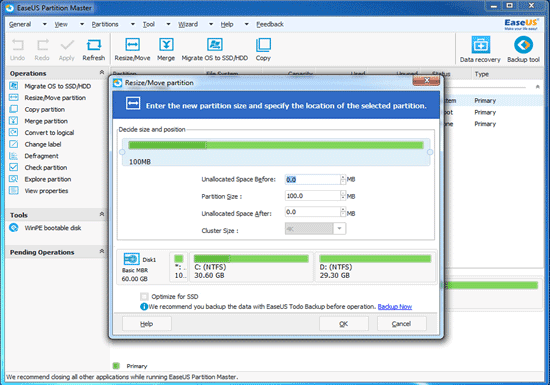Choose Migrate OS to SSD/HDD in Operations
550x385 pixels.
pos(58,86)
